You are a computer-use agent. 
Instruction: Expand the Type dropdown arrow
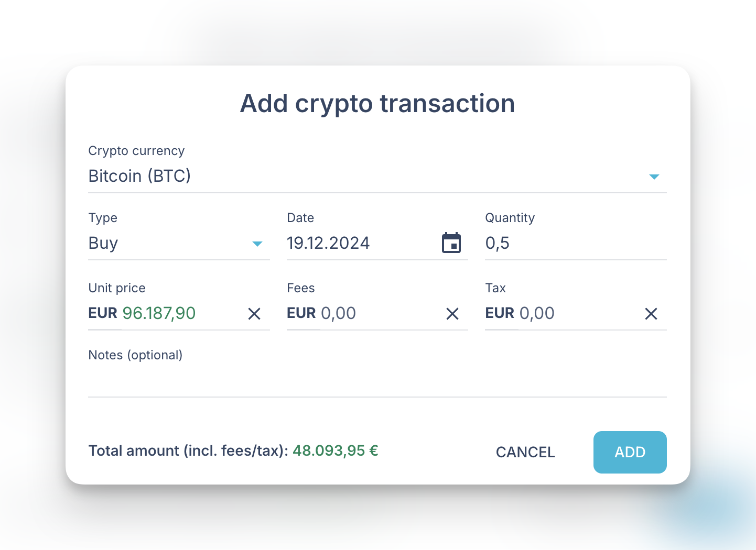click(257, 244)
